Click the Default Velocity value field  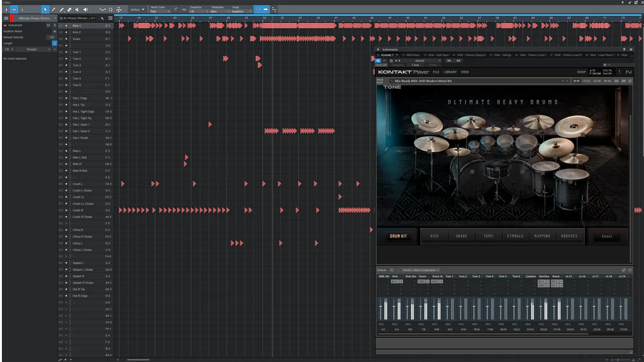[x=52, y=37]
